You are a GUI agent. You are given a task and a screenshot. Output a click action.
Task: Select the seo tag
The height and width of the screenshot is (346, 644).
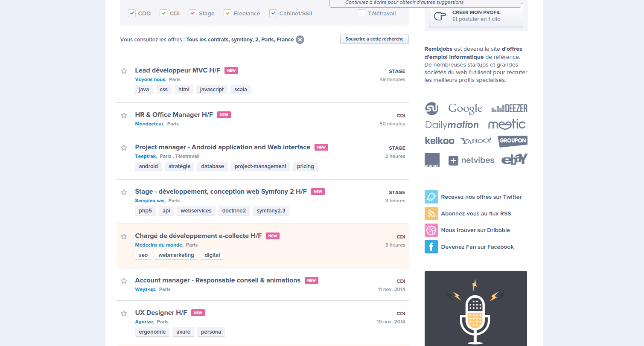[143, 255]
